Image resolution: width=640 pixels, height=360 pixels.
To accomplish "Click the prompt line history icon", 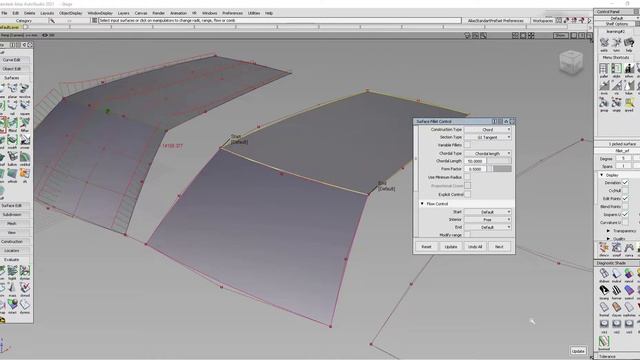I will [x=94, y=20].
